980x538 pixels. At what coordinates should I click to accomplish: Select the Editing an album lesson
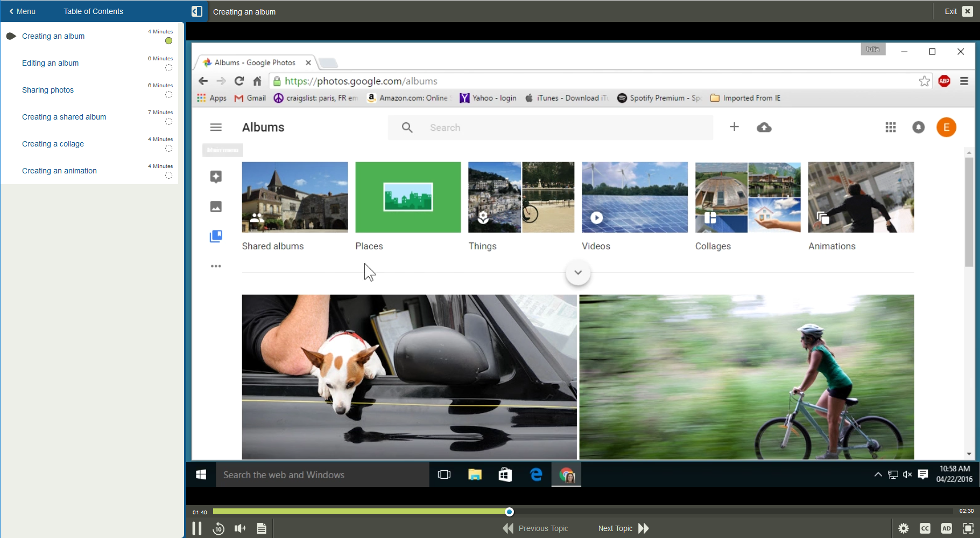click(50, 63)
